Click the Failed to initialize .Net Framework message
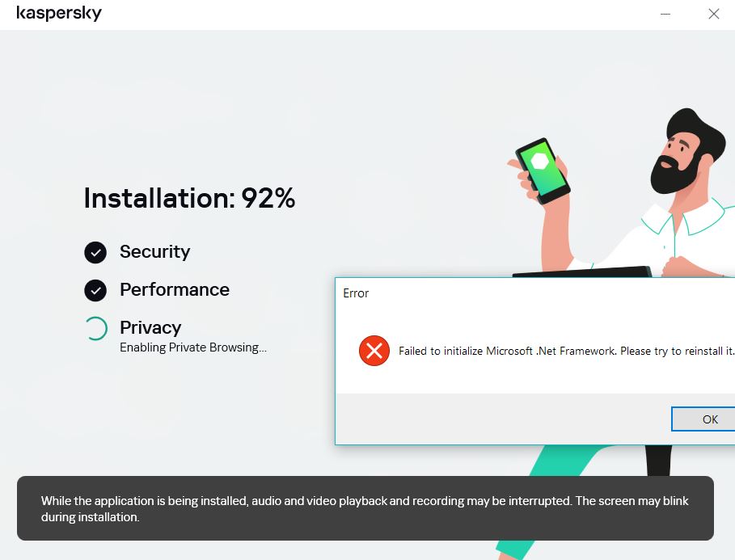The image size is (735, 560). [x=566, y=351]
